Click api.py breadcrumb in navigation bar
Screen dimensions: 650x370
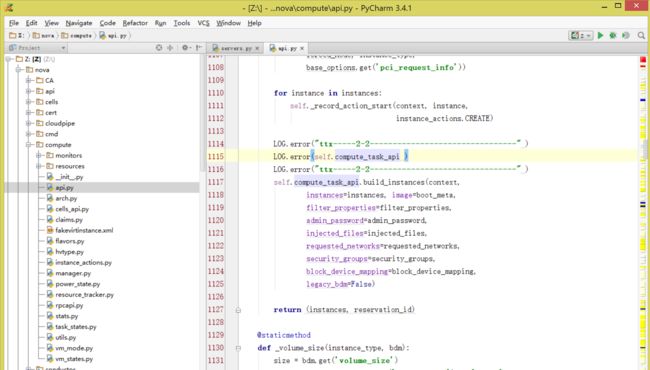click(x=113, y=36)
